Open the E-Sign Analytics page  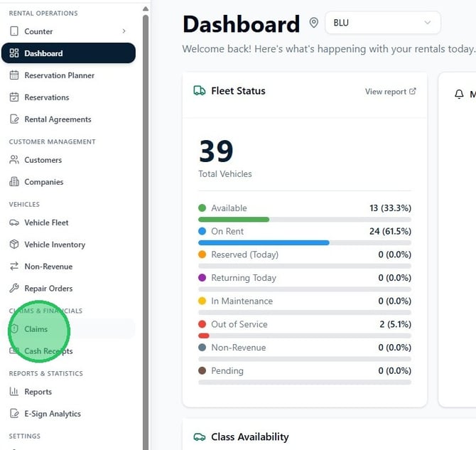68,414
